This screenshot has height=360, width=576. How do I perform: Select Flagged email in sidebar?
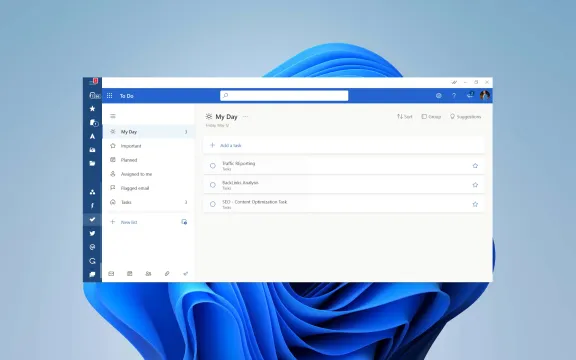pos(148,188)
